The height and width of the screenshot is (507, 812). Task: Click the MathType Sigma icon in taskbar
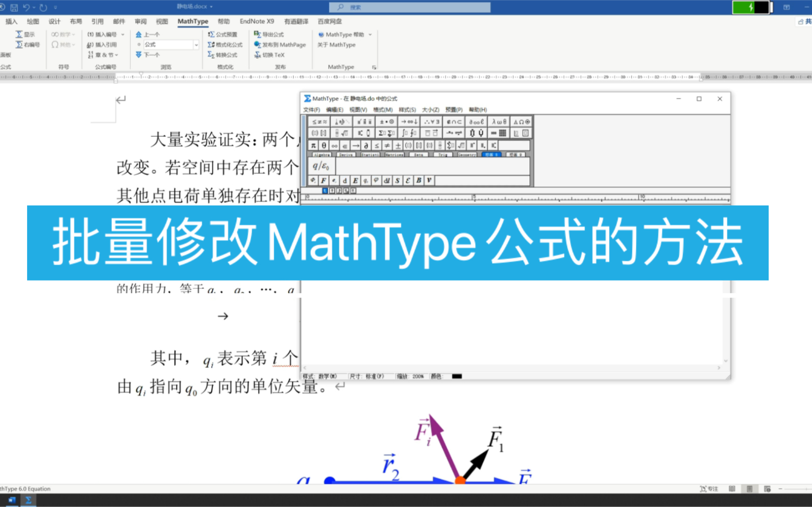coord(29,500)
